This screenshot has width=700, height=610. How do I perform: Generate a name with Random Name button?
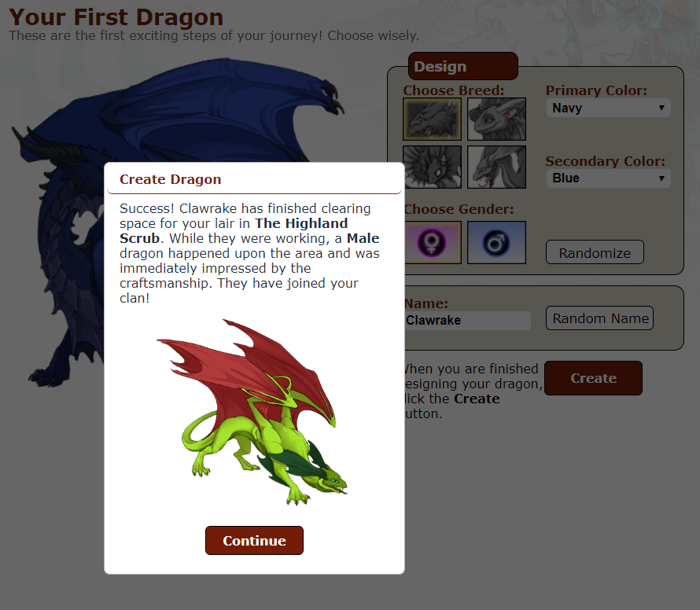(x=599, y=318)
